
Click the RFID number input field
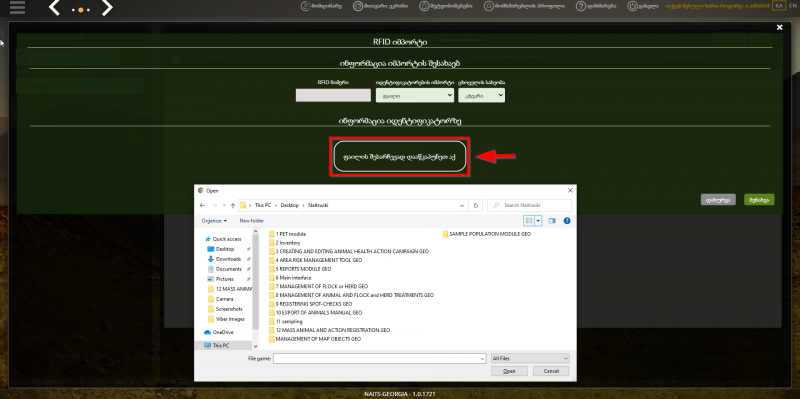pyautogui.click(x=333, y=95)
